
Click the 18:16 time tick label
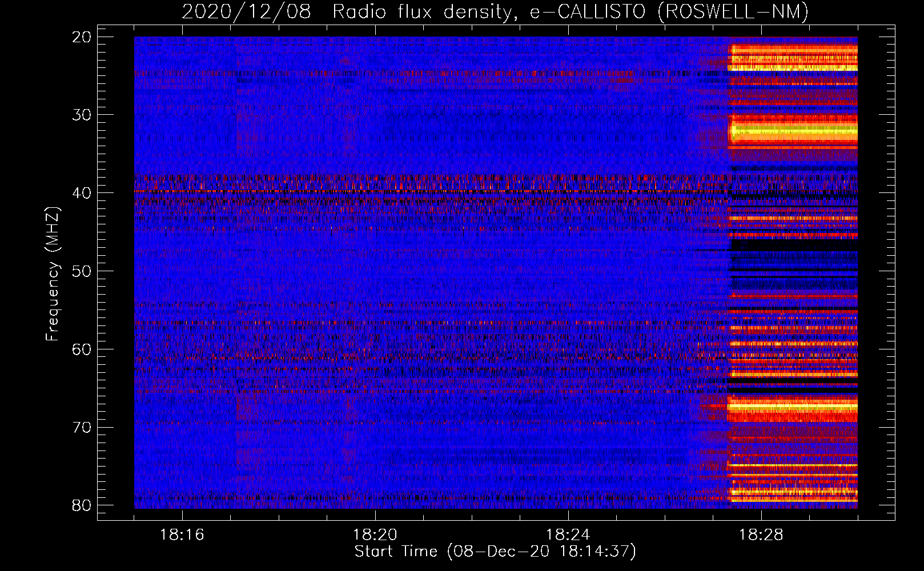tap(182, 535)
